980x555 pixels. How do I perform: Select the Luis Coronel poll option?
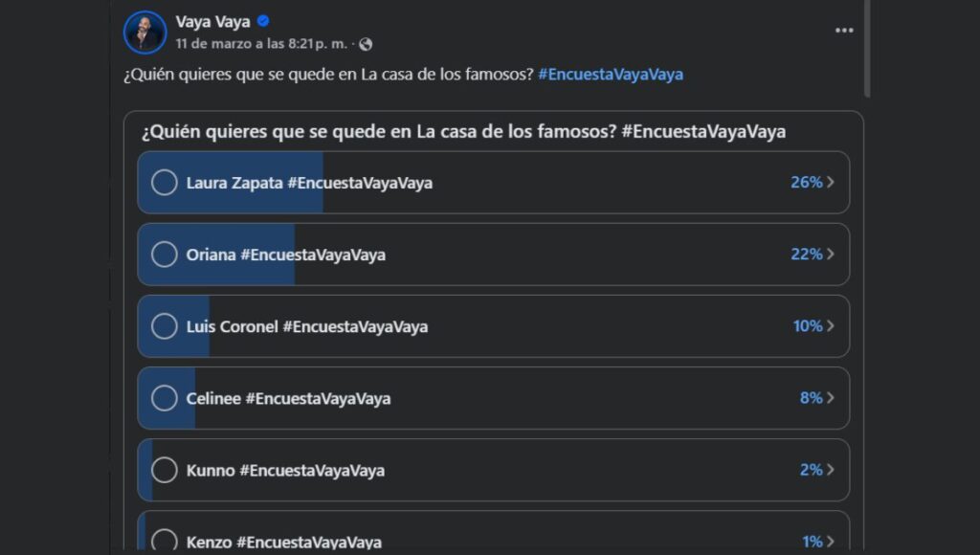tap(165, 325)
